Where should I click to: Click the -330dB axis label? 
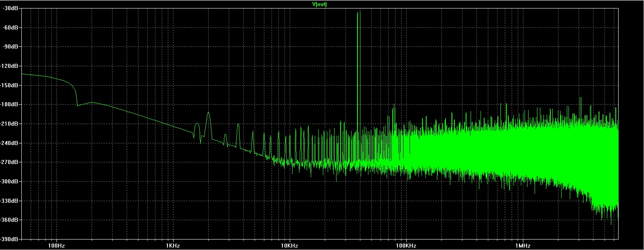(9, 201)
